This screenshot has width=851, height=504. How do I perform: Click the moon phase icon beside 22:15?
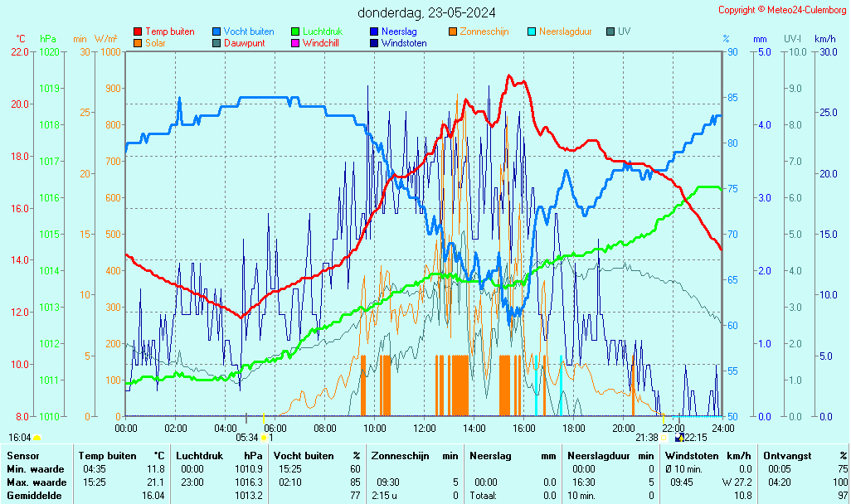coord(680,438)
